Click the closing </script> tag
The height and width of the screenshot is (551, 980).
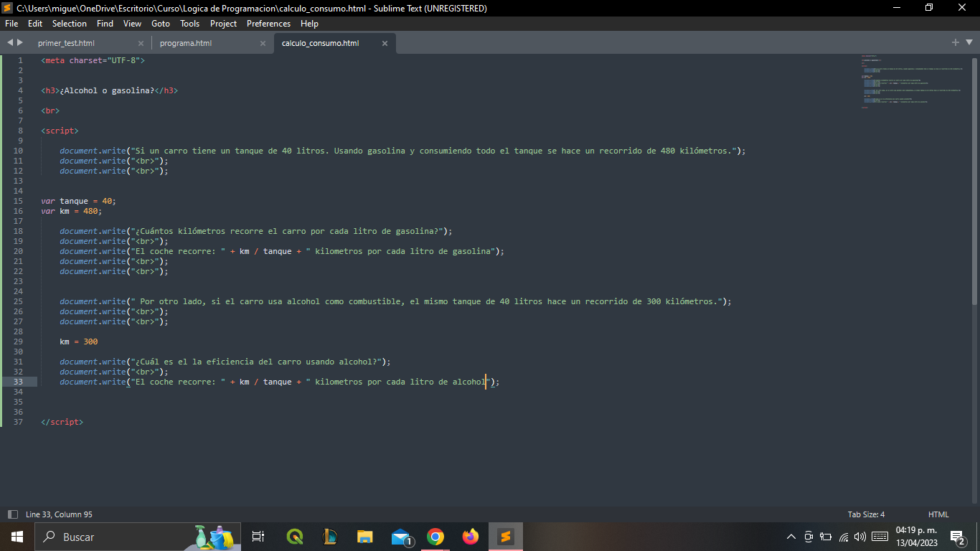click(x=62, y=422)
